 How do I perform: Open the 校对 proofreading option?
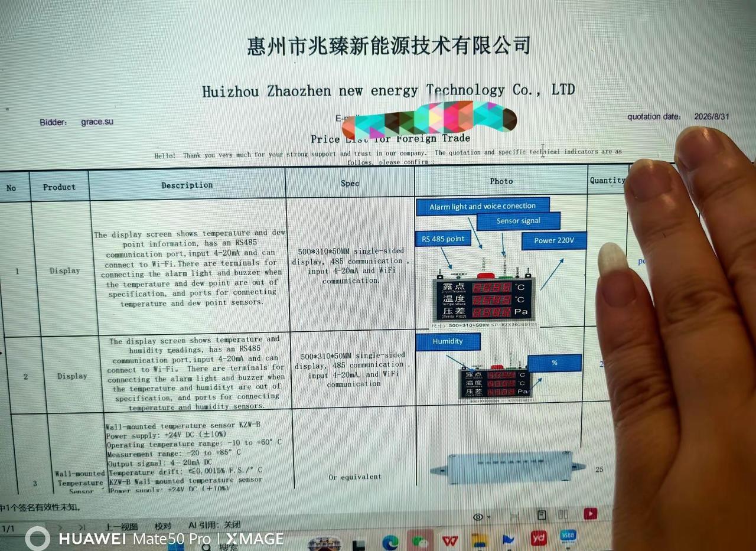(163, 526)
